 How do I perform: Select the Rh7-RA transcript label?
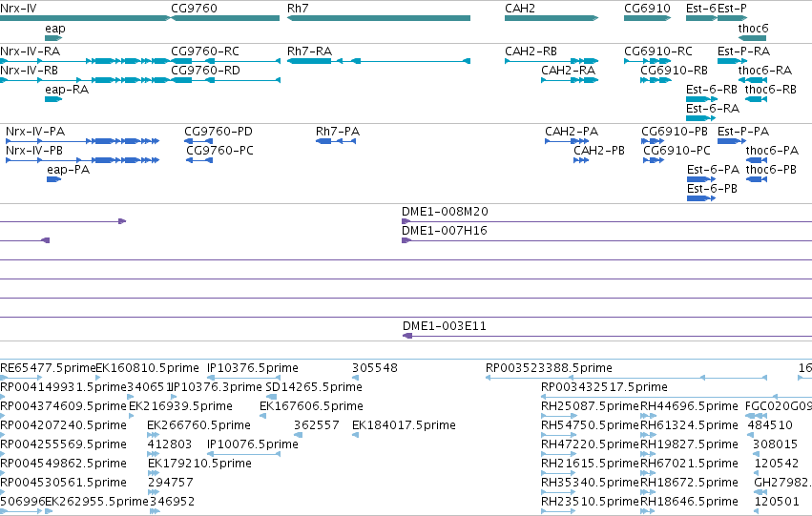coord(310,52)
